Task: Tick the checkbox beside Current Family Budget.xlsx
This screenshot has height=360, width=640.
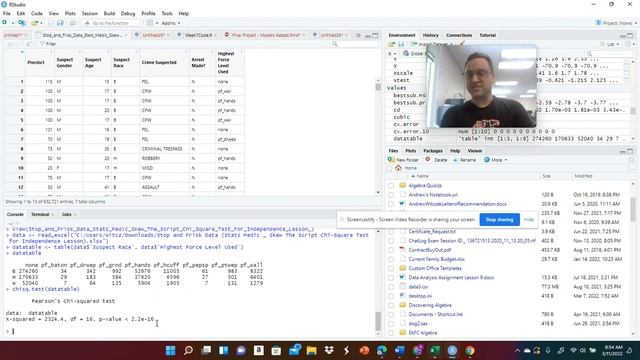Action: (x=391, y=259)
